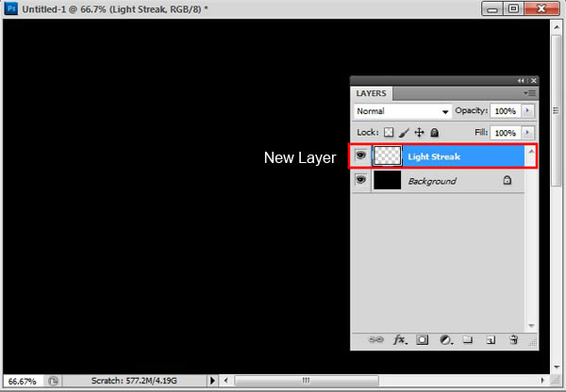The width and height of the screenshot is (566, 392).
Task: Click the Photoshop application icon in title bar
Action: pyautogui.click(x=11, y=8)
